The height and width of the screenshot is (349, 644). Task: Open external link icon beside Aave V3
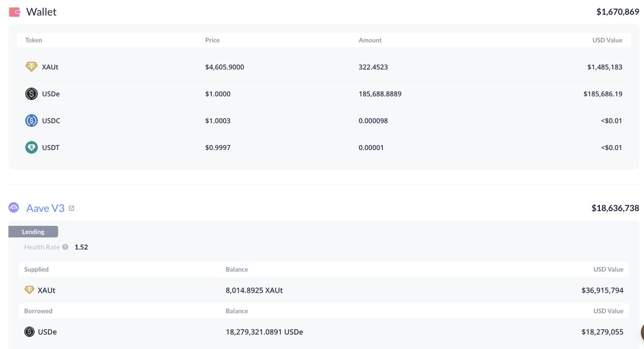(x=71, y=208)
